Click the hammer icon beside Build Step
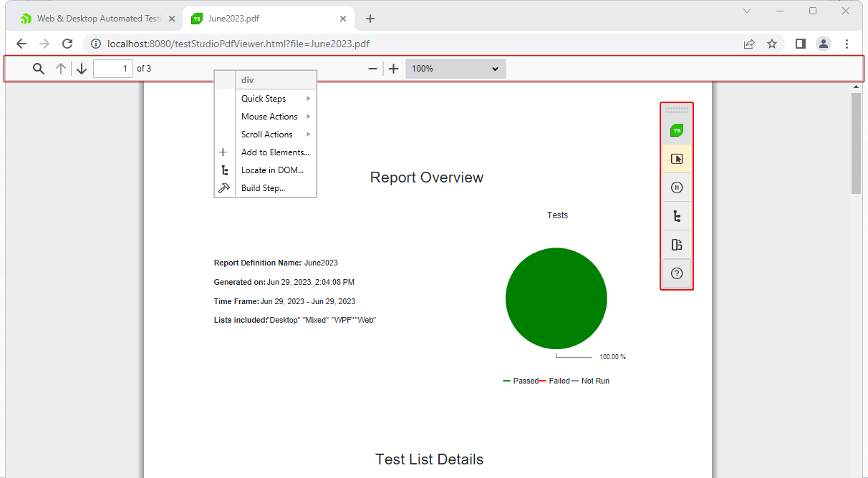 tap(224, 188)
